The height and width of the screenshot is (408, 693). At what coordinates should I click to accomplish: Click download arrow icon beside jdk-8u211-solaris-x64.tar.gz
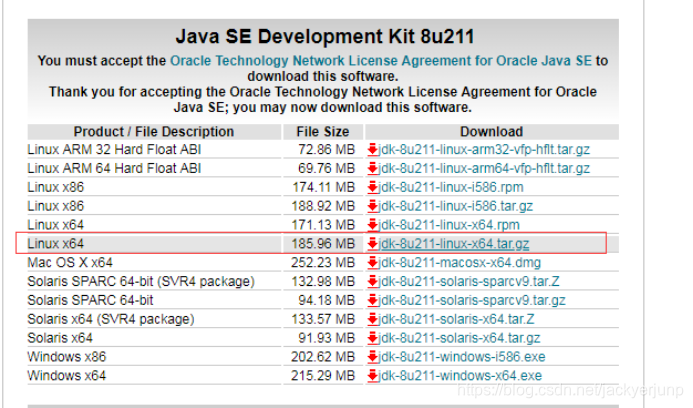pyautogui.click(x=373, y=338)
